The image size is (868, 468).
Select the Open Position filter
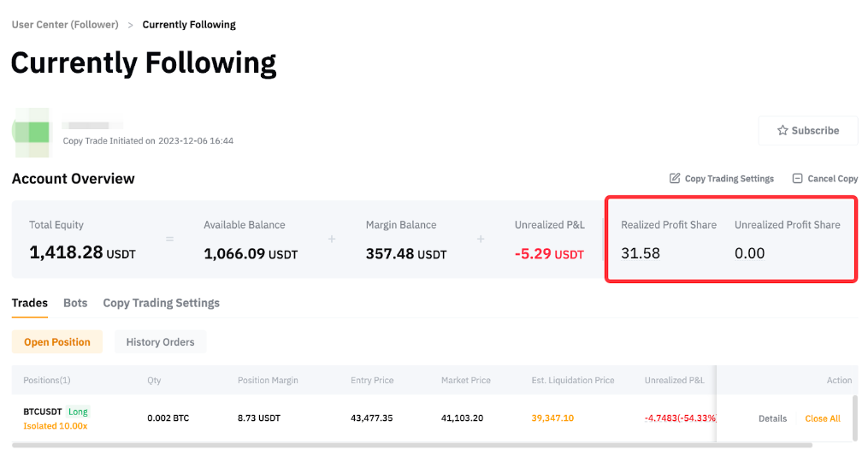57,342
